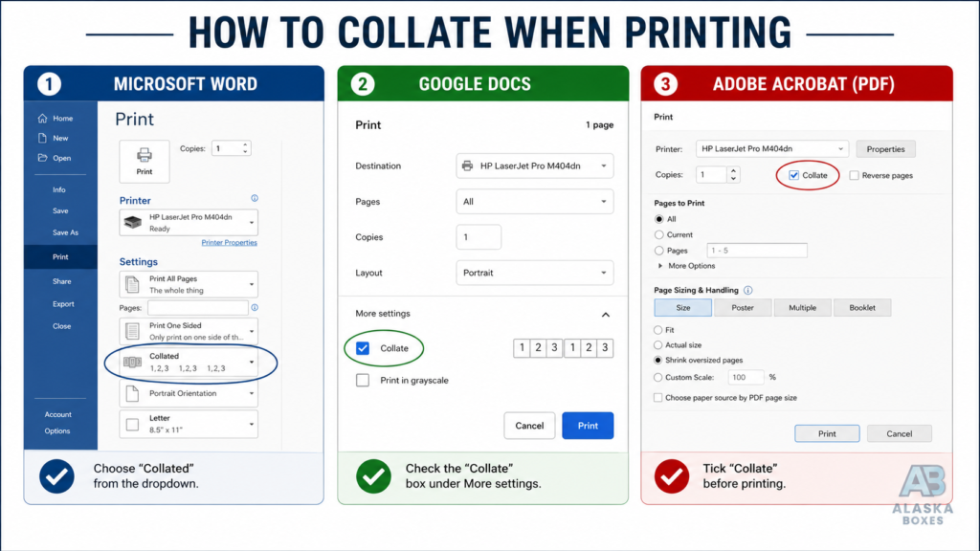Click the Open folder icon in Word sidebar
This screenshot has height=551, width=980.
point(42,158)
